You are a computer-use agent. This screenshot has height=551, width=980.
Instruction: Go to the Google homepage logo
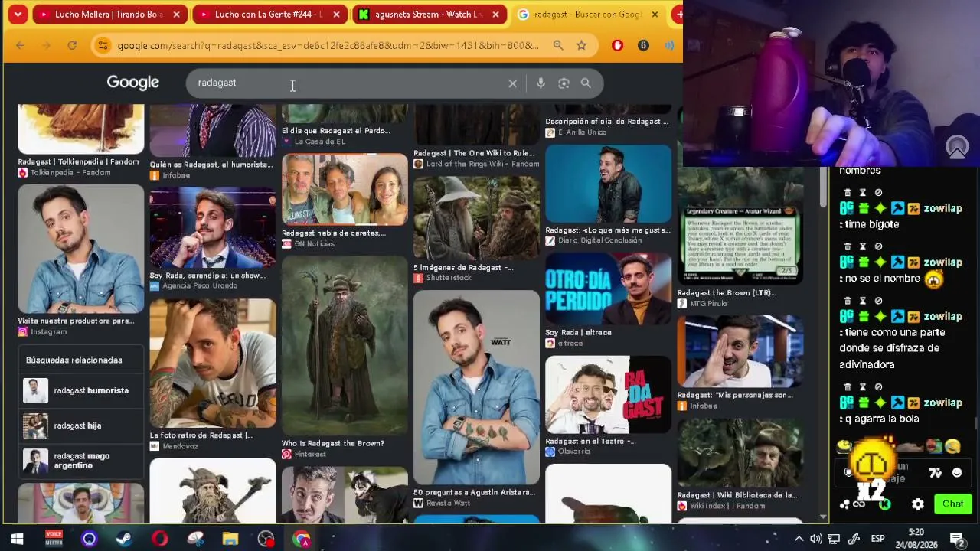pos(133,83)
